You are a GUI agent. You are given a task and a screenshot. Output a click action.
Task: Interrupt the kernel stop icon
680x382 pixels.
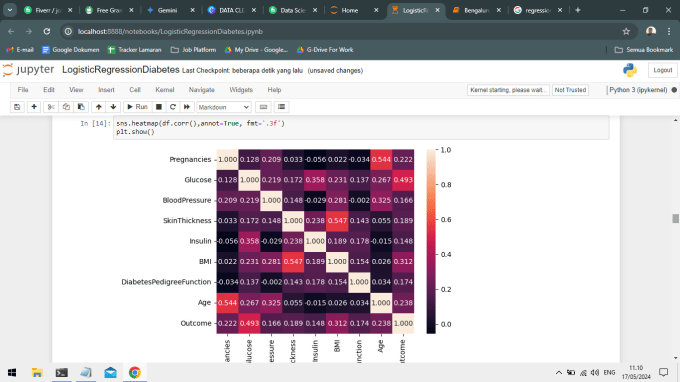pyautogui.click(x=159, y=107)
